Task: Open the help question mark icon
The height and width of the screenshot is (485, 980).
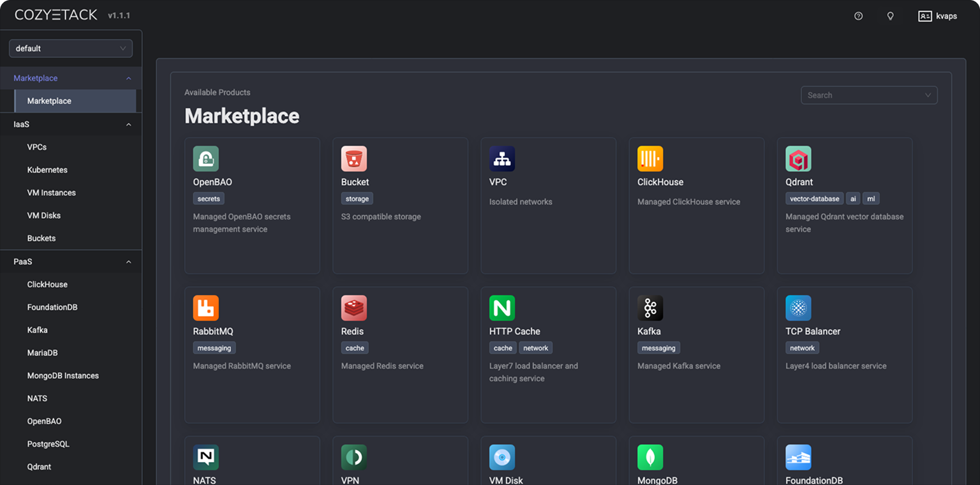Action: pyautogui.click(x=858, y=16)
